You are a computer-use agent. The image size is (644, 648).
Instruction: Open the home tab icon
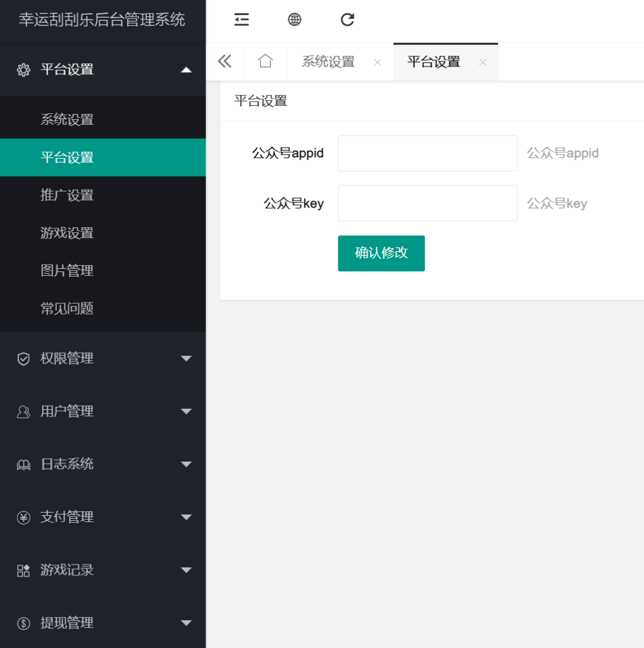click(265, 61)
